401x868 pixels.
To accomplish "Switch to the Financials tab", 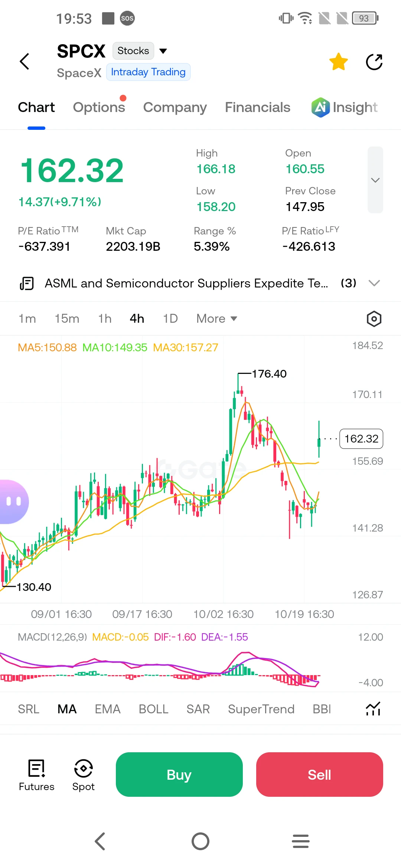I will point(258,108).
